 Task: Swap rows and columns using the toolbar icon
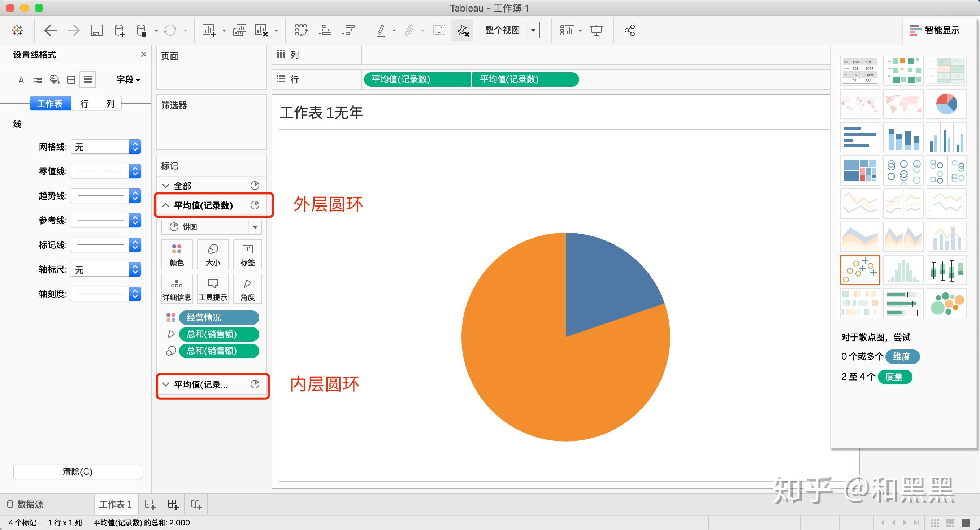[x=301, y=30]
